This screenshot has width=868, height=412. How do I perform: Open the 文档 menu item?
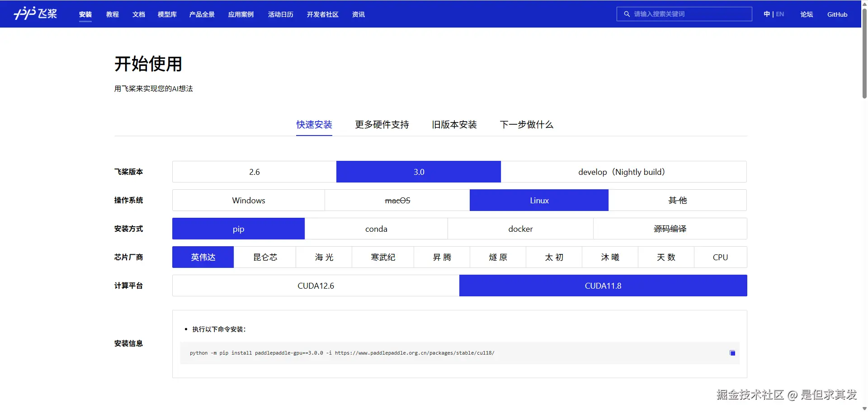click(139, 14)
